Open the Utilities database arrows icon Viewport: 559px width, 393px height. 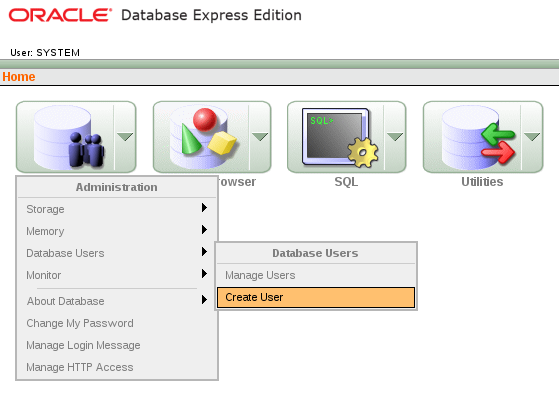(x=478, y=137)
